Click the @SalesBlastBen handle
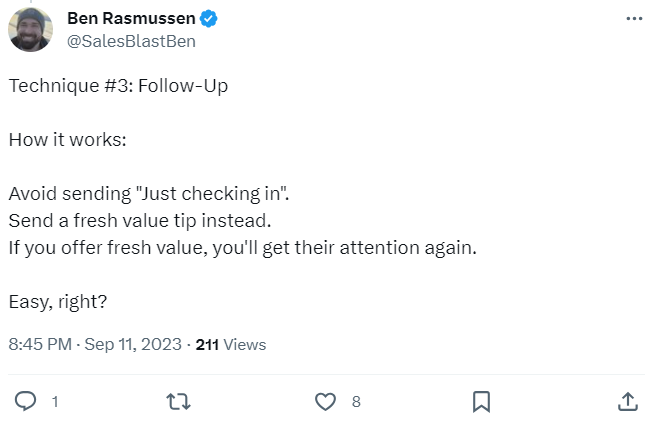This screenshot has width=662, height=428. (131, 41)
